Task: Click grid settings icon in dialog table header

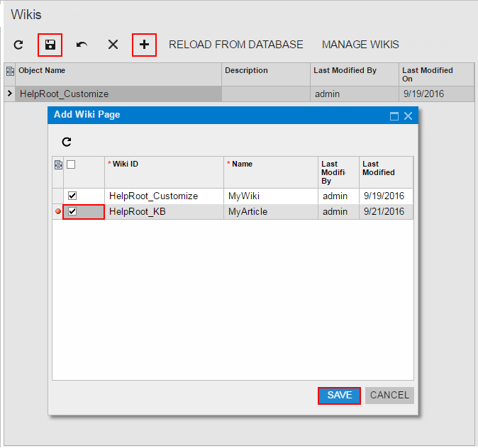Action: pyautogui.click(x=58, y=164)
